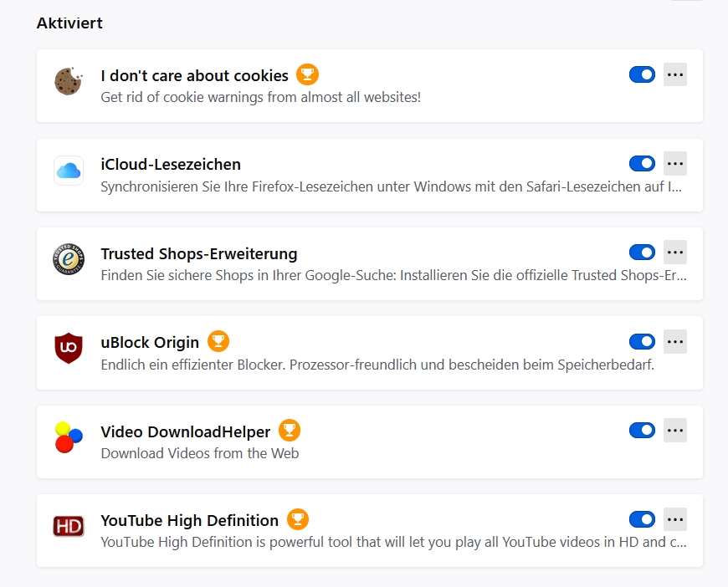Click the uBlock Origin red shield icon
This screenshot has width=728, height=587.
[x=68, y=348]
